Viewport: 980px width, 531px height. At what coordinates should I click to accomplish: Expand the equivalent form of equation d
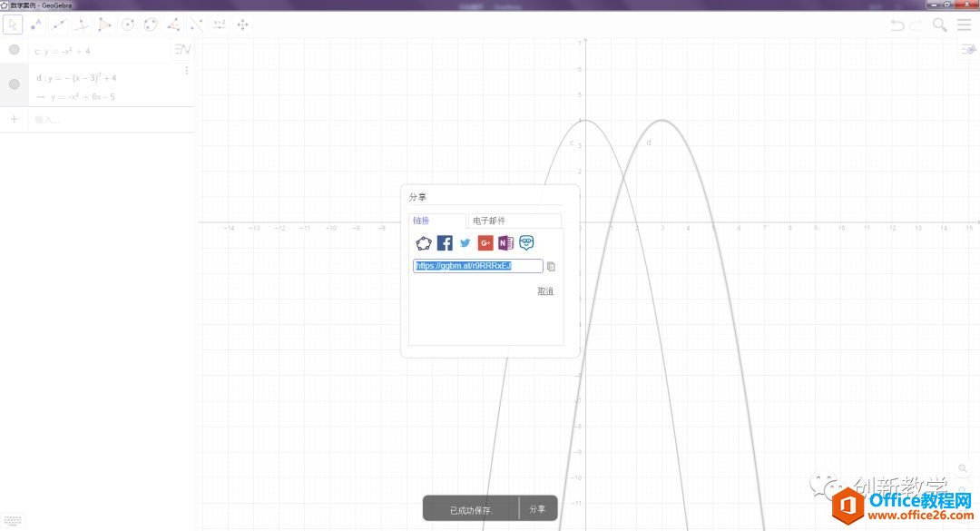pos(42,96)
